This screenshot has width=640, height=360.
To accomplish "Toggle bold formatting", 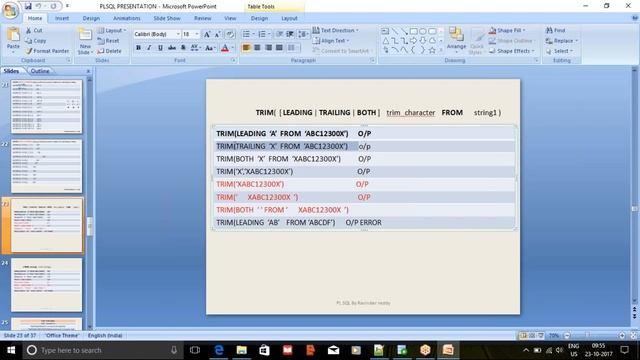I will point(138,48).
